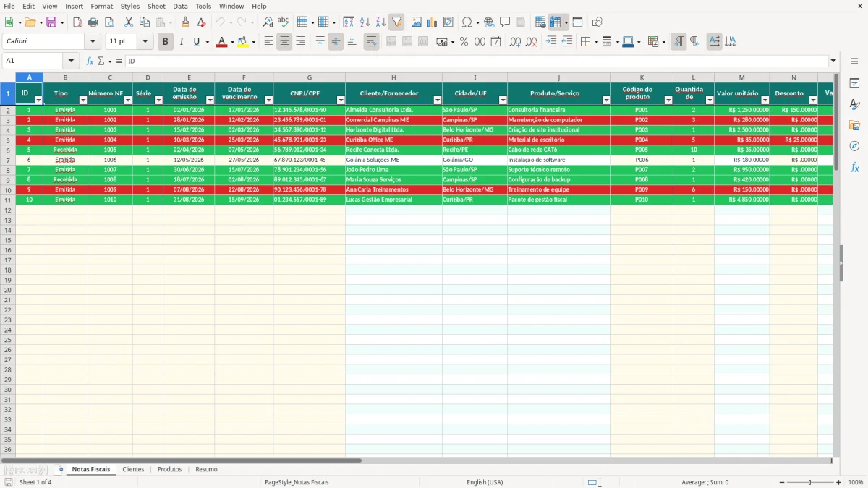The height and width of the screenshot is (488, 868).
Task: Toggle Center Horizontally alignment
Action: [284, 42]
